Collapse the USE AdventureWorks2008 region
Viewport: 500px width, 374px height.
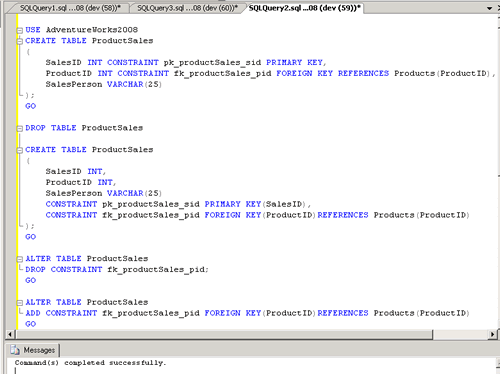click(x=20, y=30)
